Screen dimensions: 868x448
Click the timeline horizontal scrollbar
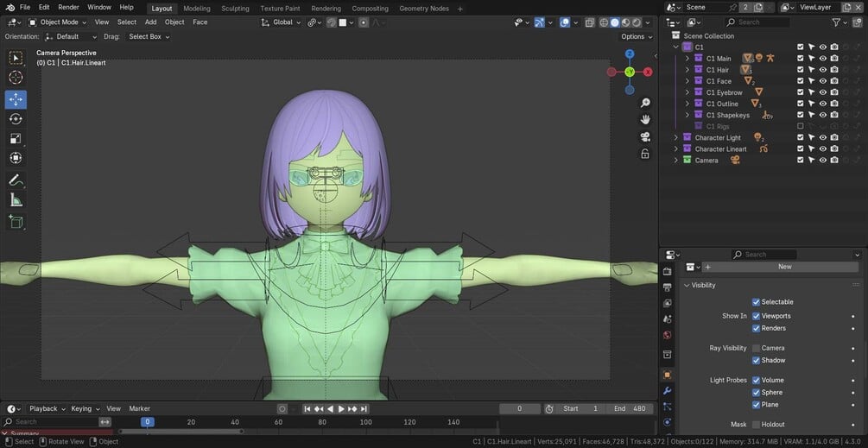(x=181, y=432)
